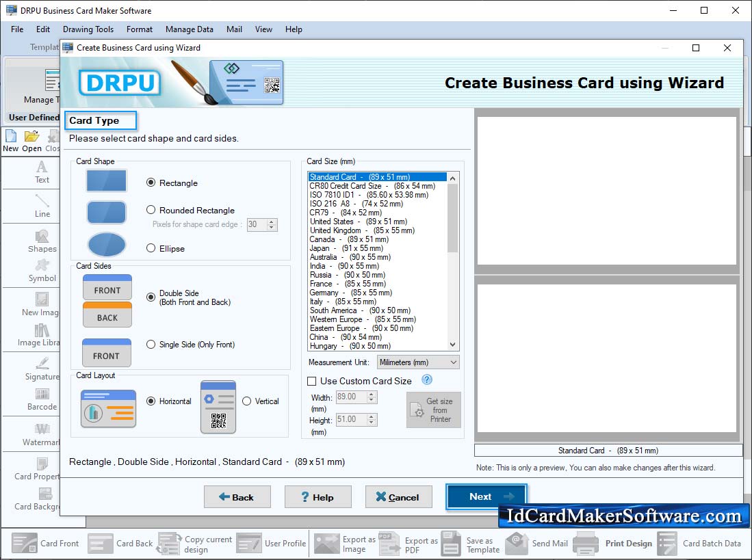This screenshot has width=752, height=560.
Task: Click the rectangle shape preview image
Action: [x=106, y=181]
